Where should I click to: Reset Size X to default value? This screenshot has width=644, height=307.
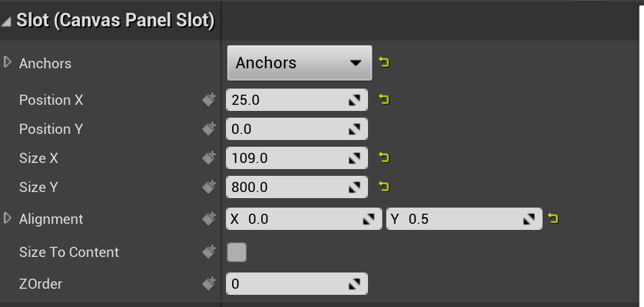tap(385, 158)
